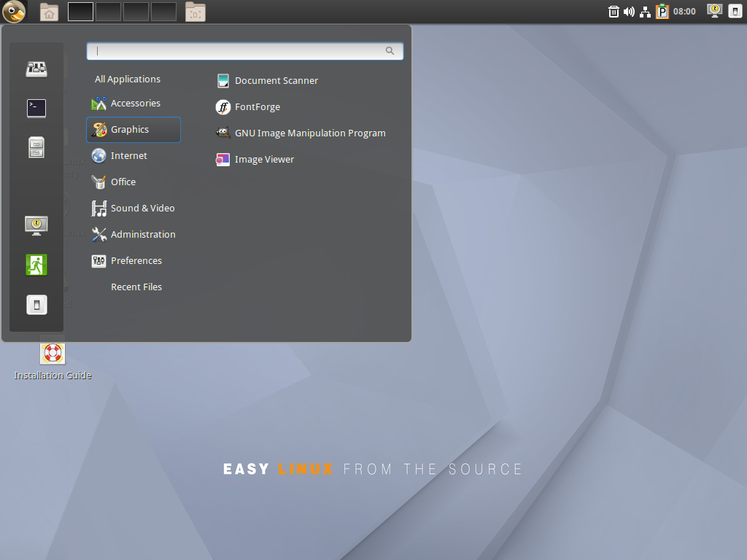Open file manager cabinet icon in sidebar
The height and width of the screenshot is (560, 747).
[36, 147]
